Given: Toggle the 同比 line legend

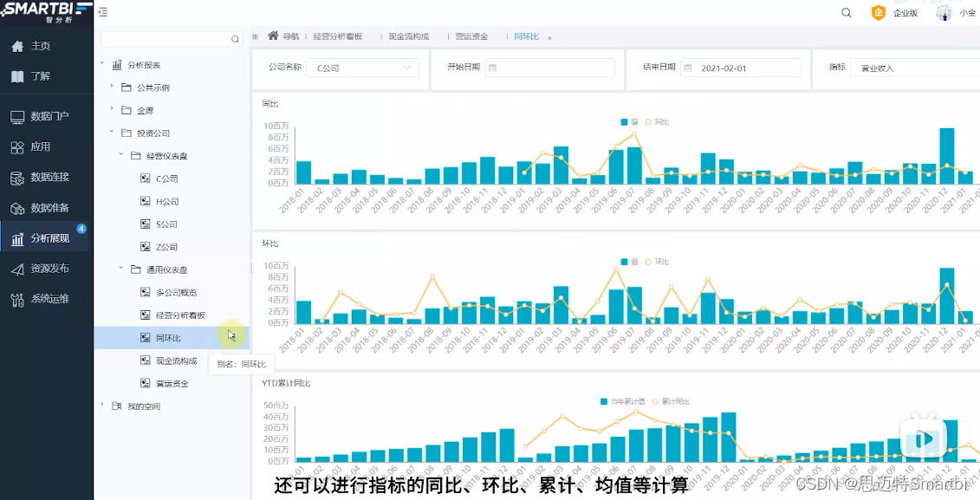Looking at the screenshot, I should coord(657,122).
